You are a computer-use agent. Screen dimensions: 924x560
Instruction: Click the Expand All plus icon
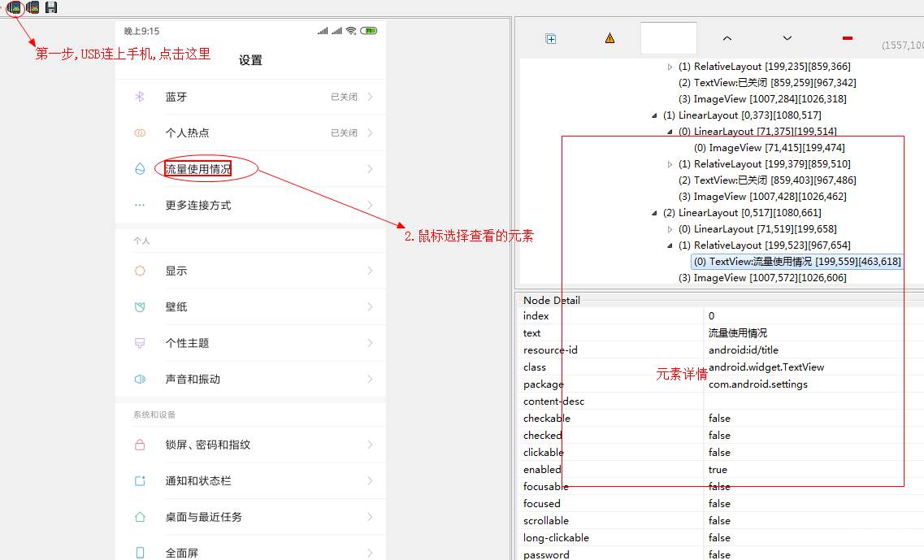coord(551,39)
